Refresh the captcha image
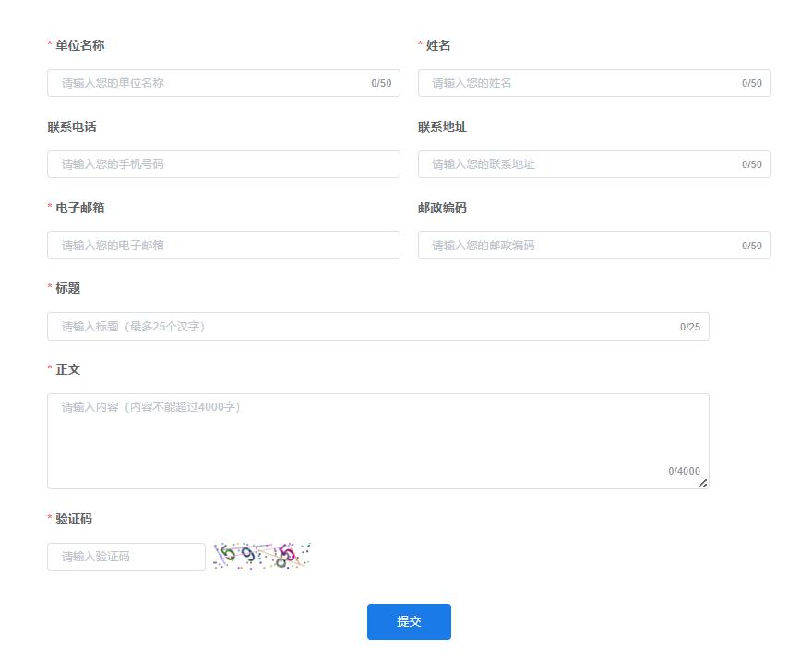Screen dimensions: 812x661 click(262, 556)
